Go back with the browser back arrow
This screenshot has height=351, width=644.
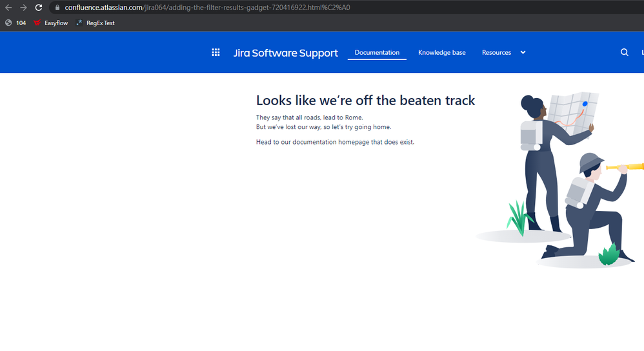tap(8, 7)
